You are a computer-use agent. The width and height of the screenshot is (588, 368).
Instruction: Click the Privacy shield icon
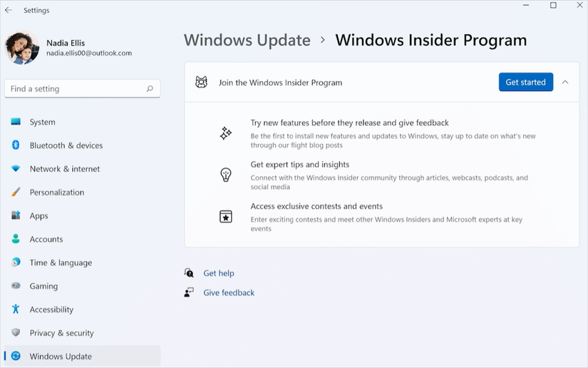[x=16, y=332]
